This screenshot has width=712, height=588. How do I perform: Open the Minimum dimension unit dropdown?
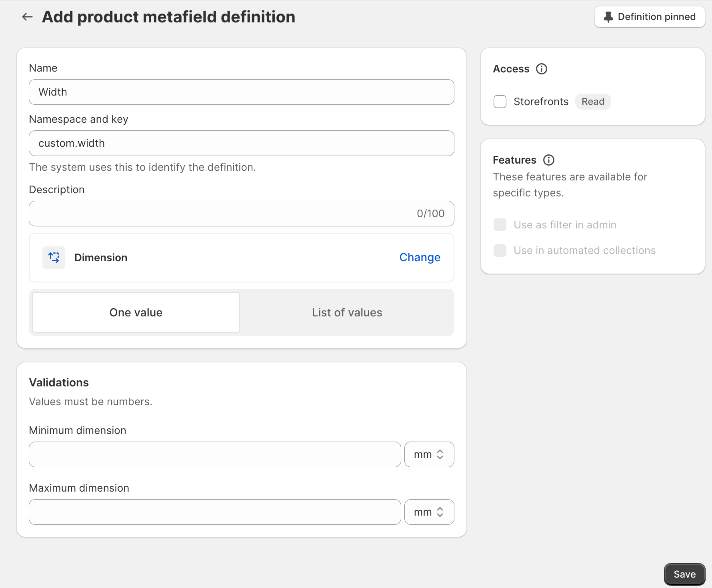(429, 454)
